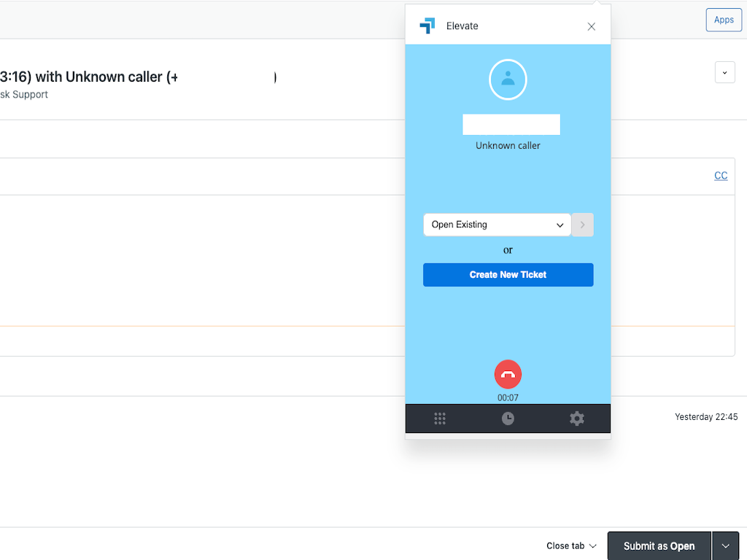The image size is (747, 560).
Task: Expand the Open Existing dropdown
Action: (497, 225)
